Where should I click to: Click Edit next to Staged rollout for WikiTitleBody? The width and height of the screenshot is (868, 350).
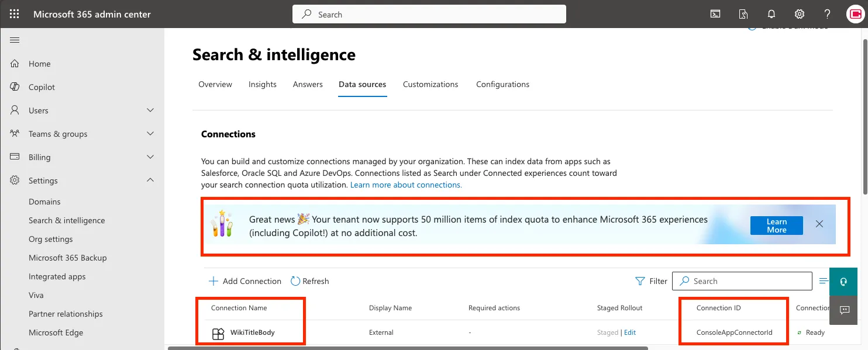tap(630, 332)
